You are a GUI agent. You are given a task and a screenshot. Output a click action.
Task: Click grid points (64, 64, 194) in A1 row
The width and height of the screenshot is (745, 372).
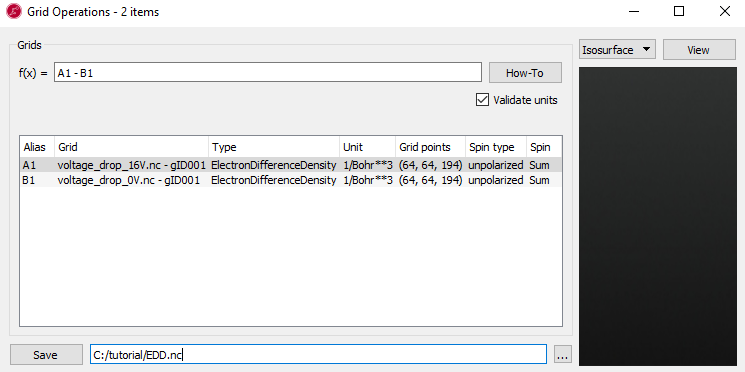(430, 165)
